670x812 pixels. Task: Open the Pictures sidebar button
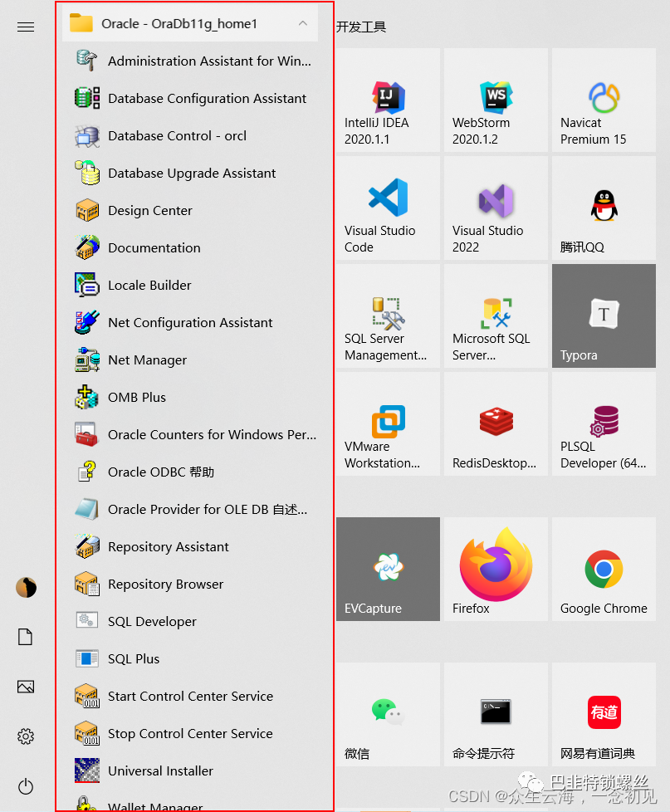pyautogui.click(x=26, y=687)
